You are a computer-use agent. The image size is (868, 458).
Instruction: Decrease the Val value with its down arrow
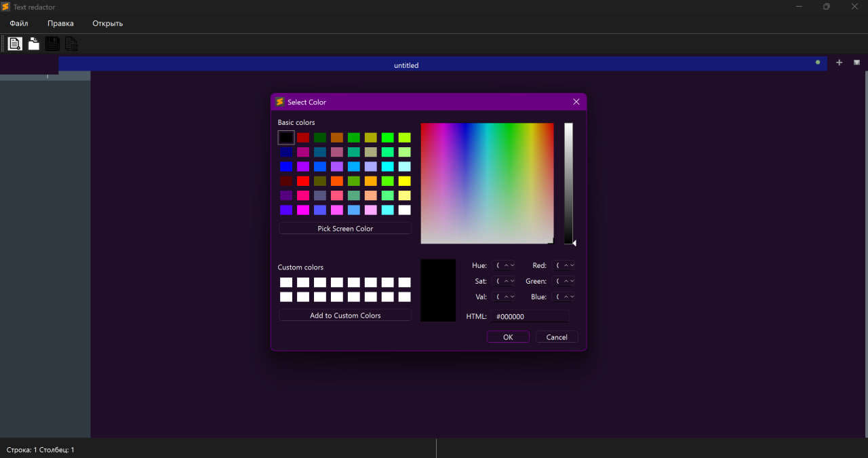pyautogui.click(x=513, y=297)
